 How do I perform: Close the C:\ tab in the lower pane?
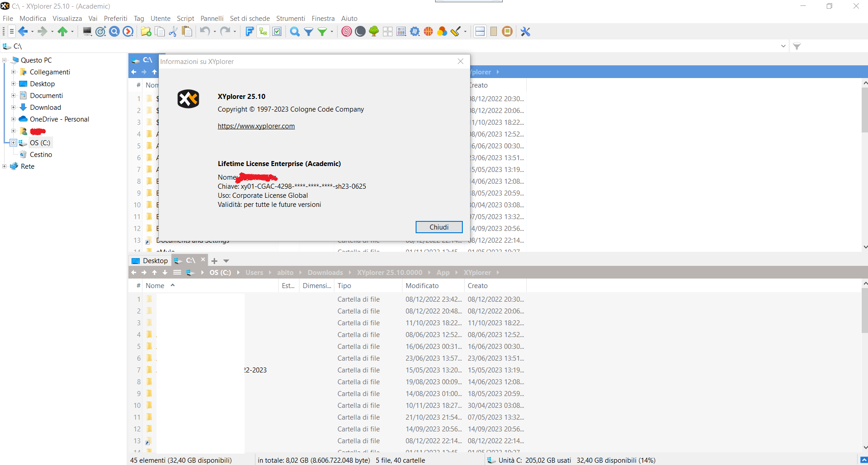tap(203, 259)
